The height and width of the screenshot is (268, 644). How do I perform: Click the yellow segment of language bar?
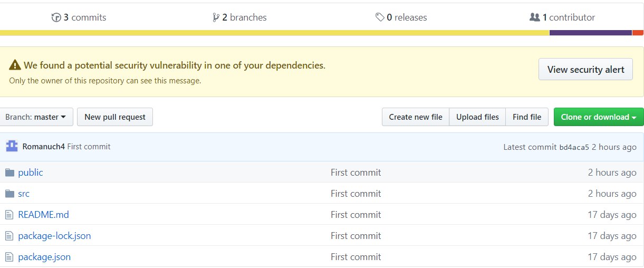point(274,33)
